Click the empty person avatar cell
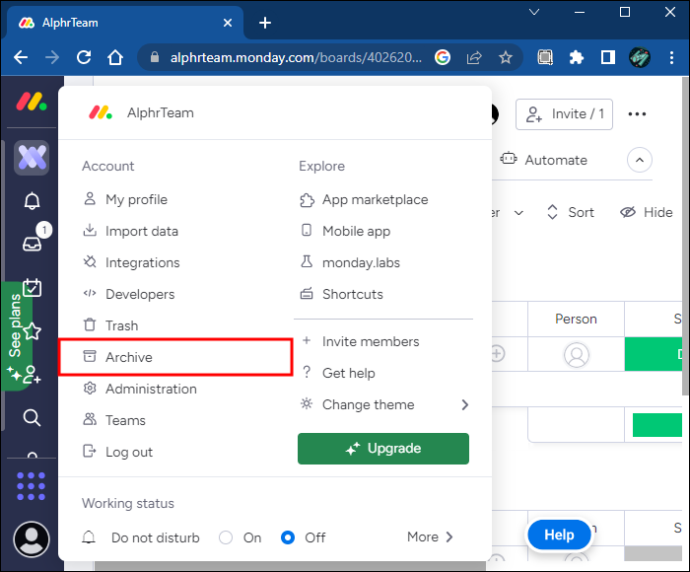Screen dimensions: 690x572 [x=576, y=354]
